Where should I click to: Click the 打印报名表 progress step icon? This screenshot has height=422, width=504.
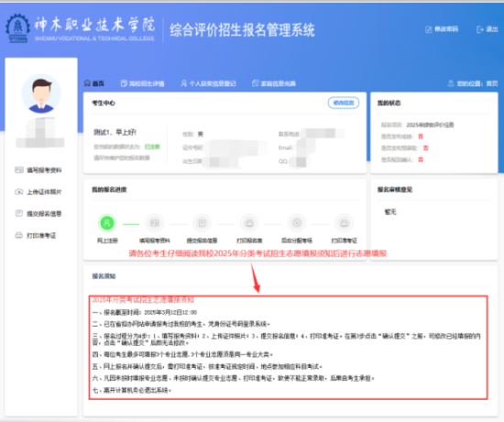(x=249, y=223)
